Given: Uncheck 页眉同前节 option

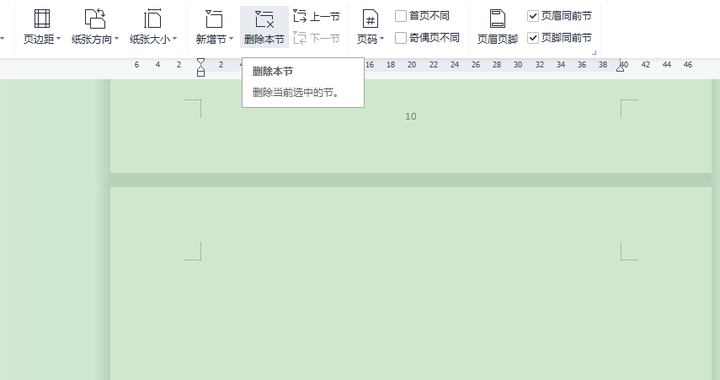Looking at the screenshot, I should (533, 16).
